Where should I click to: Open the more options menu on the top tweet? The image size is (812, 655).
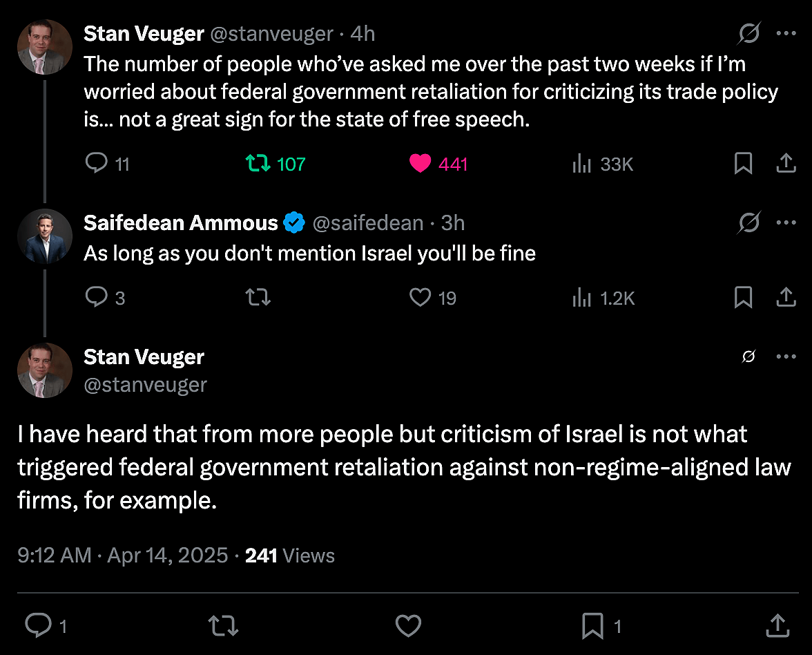(786, 32)
